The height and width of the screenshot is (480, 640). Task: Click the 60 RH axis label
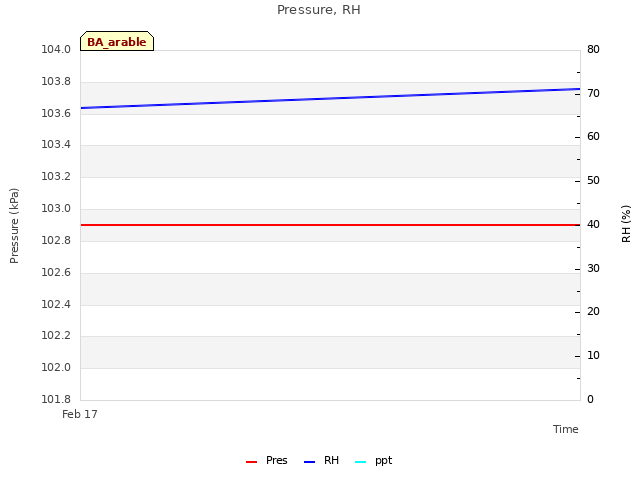(x=593, y=136)
